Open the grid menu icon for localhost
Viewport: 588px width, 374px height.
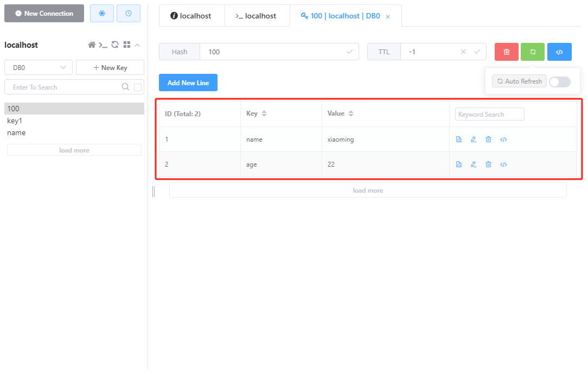(x=127, y=45)
